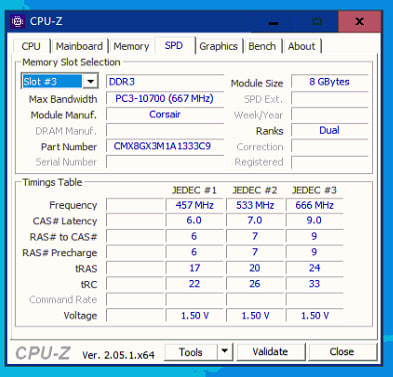The width and height of the screenshot is (393, 377).
Task: Click the Close button at bottom
Action: (x=342, y=352)
